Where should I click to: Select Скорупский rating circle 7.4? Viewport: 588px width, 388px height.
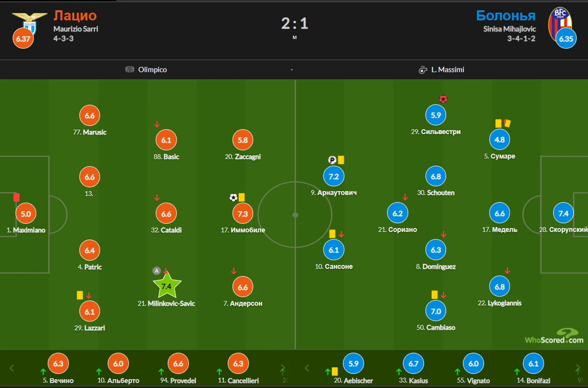563,213
